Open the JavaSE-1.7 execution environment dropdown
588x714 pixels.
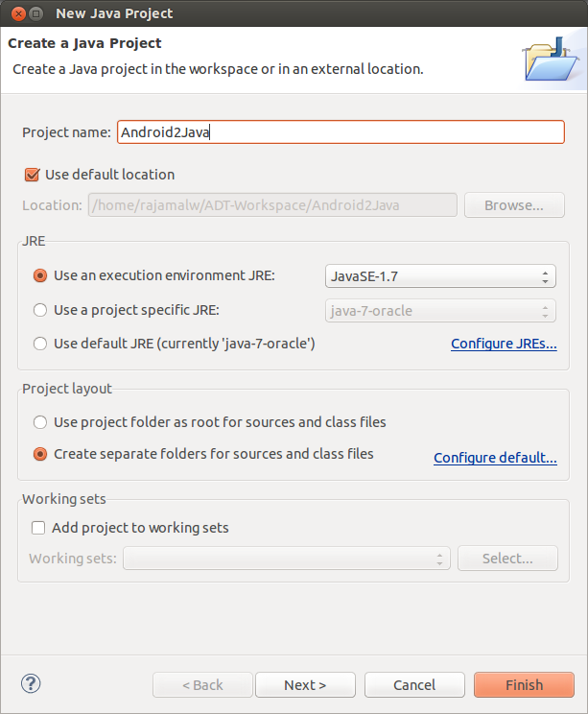(x=441, y=276)
